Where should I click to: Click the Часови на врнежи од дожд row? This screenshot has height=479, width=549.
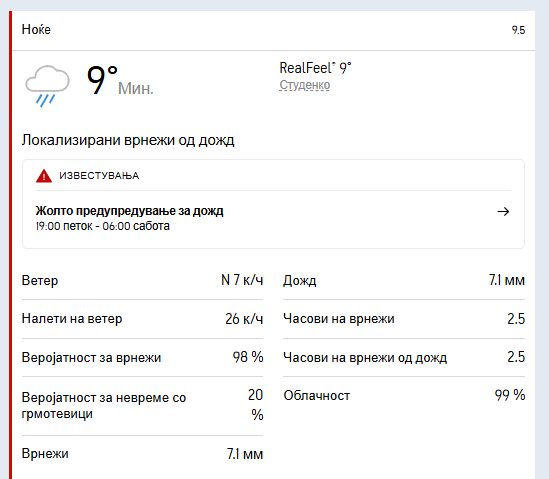404,357
